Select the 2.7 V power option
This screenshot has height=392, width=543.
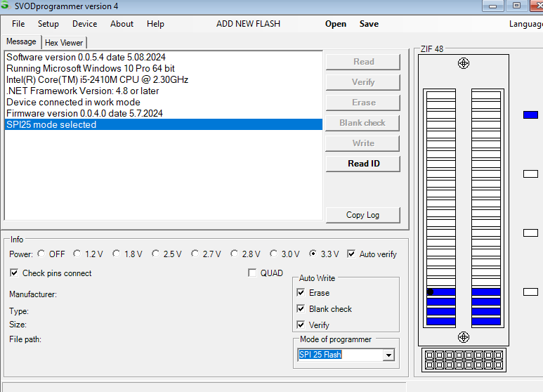coord(195,254)
